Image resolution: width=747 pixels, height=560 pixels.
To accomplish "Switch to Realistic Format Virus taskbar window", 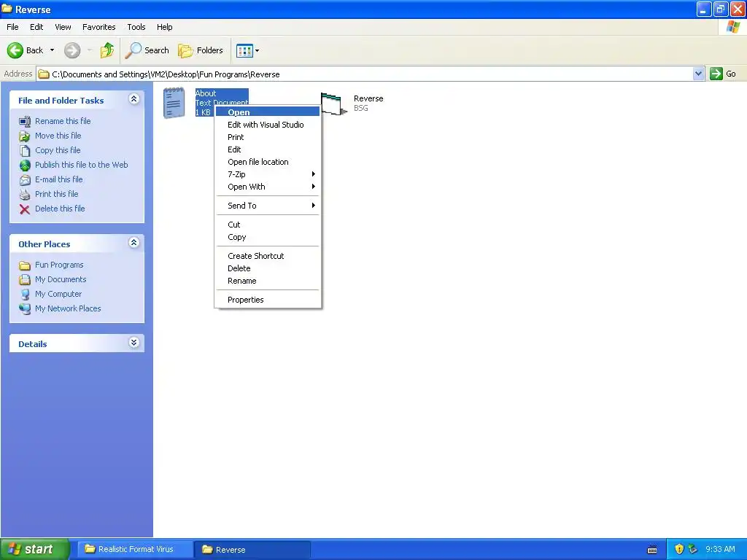I will (x=135, y=549).
